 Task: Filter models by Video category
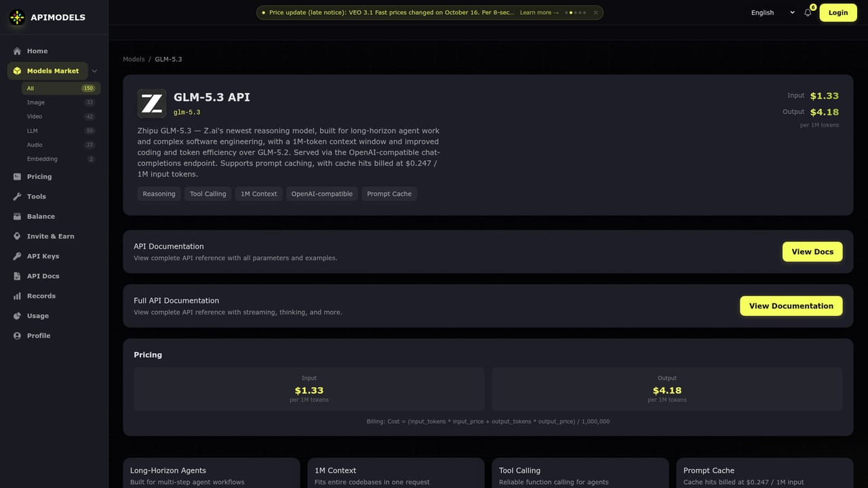pos(61,117)
